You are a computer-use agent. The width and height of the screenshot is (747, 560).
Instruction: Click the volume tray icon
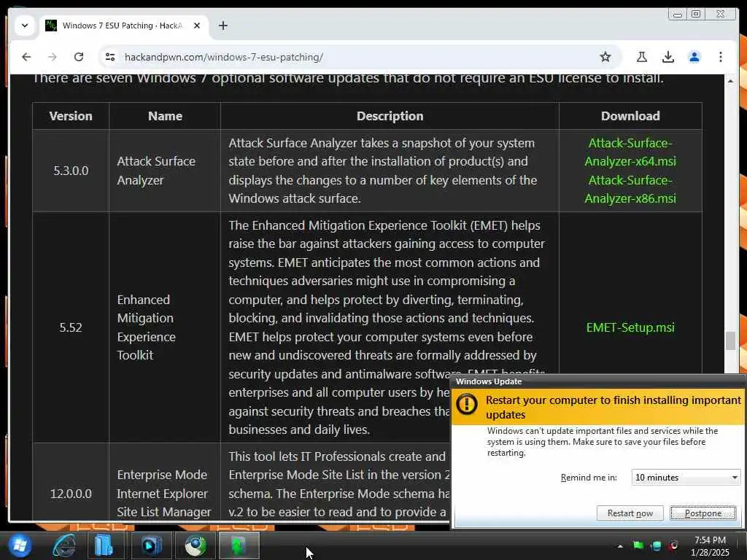(x=673, y=545)
